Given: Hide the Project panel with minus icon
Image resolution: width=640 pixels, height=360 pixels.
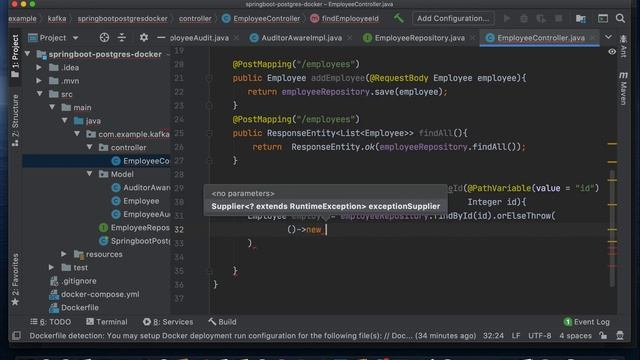Looking at the screenshot, I should [161, 38].
